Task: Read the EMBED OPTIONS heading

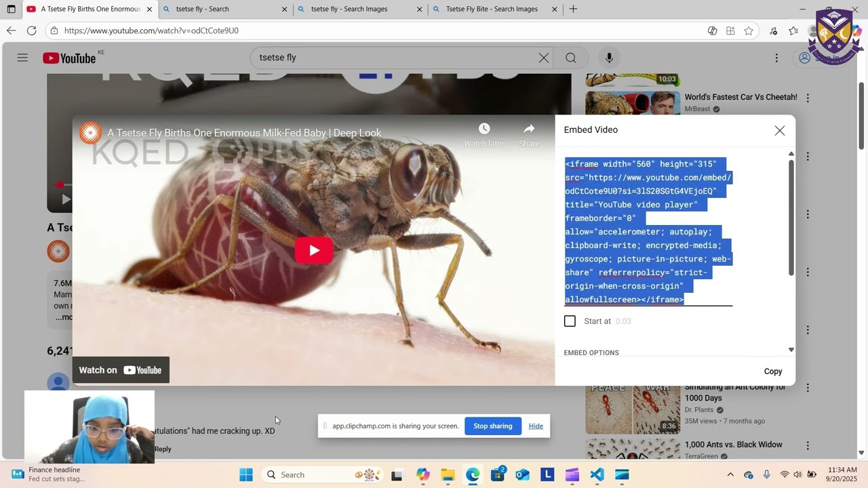Action: click(x=591, y=352)
